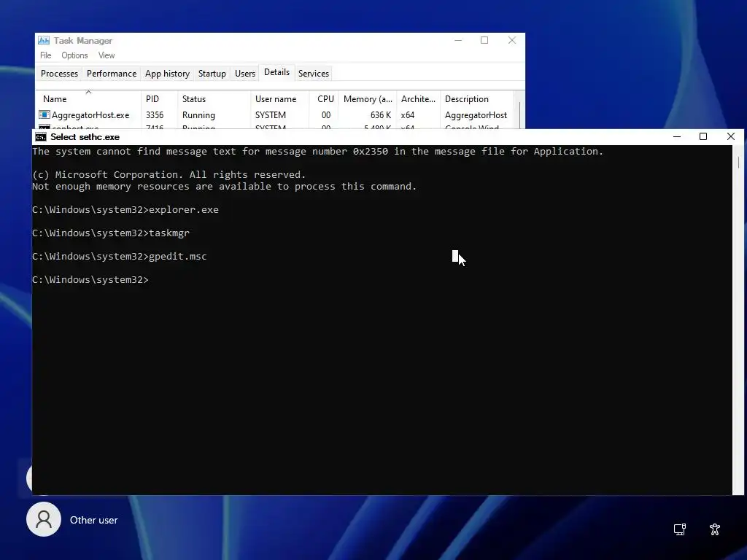
Task: Click the x64 architecture cell of AggregatorHost.exe
Action: point(407,115)
